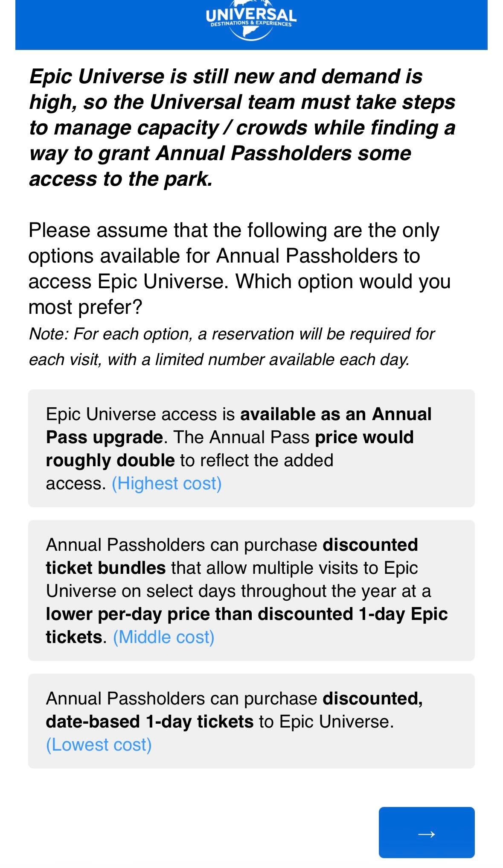Viewport: 503px width, 868px height.
Task: Click the "(Lowest cost)" label
Action: tap(99, 745)
